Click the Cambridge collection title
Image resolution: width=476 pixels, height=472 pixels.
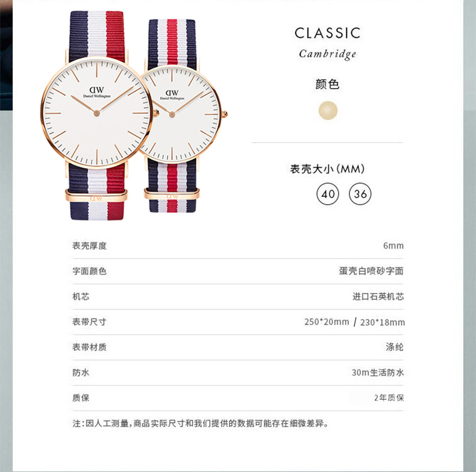pyautogui.click(x=328, y=54)
